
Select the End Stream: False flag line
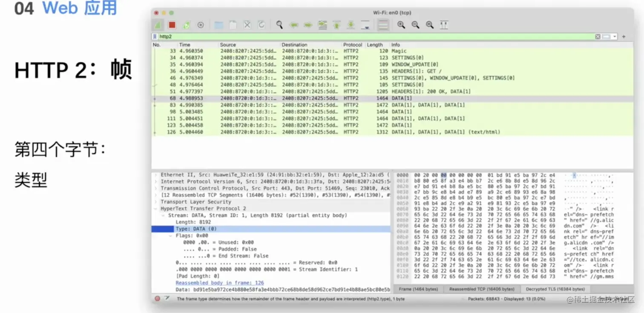[x=226, y=256]
